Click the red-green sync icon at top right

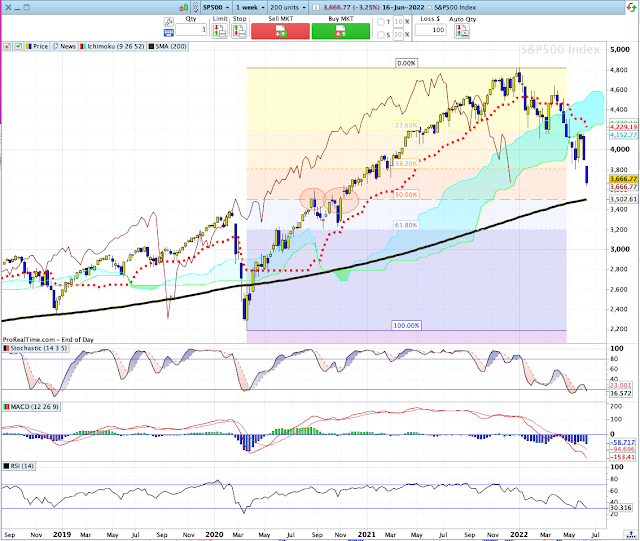pyautogui.click(x=631, y=7)
